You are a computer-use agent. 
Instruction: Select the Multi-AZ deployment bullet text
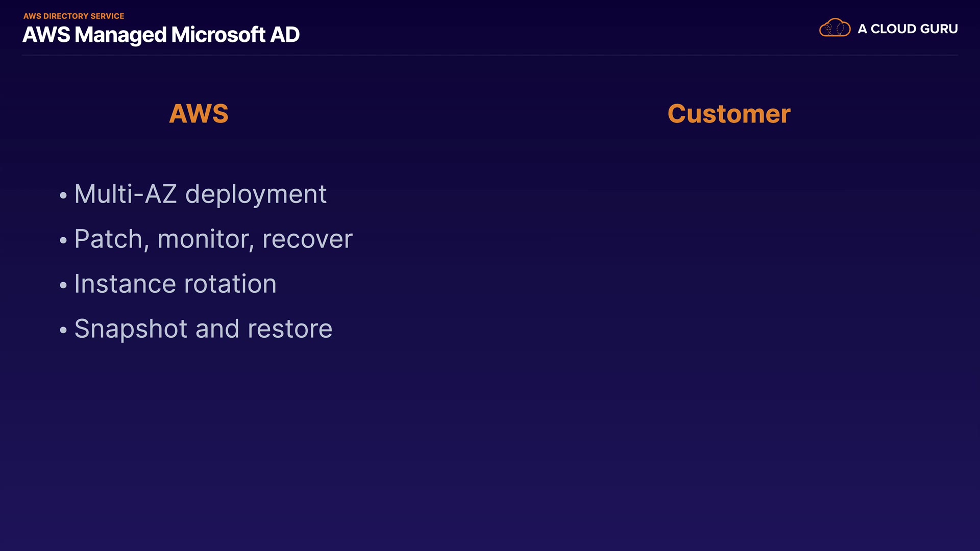pos(200,194)
